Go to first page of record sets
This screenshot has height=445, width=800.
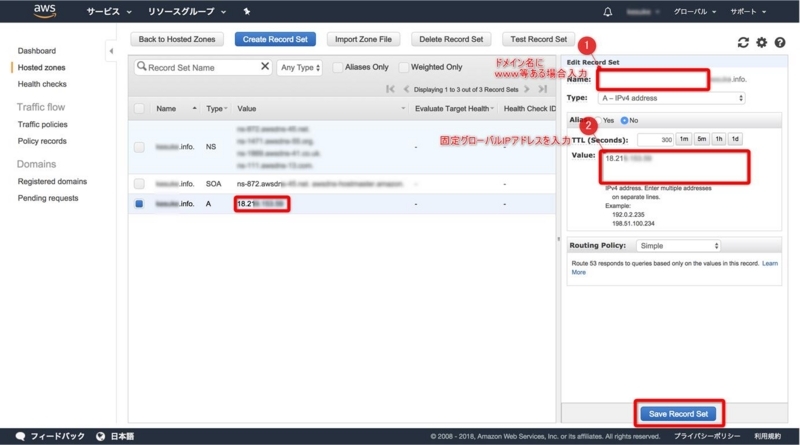[390, 89]
